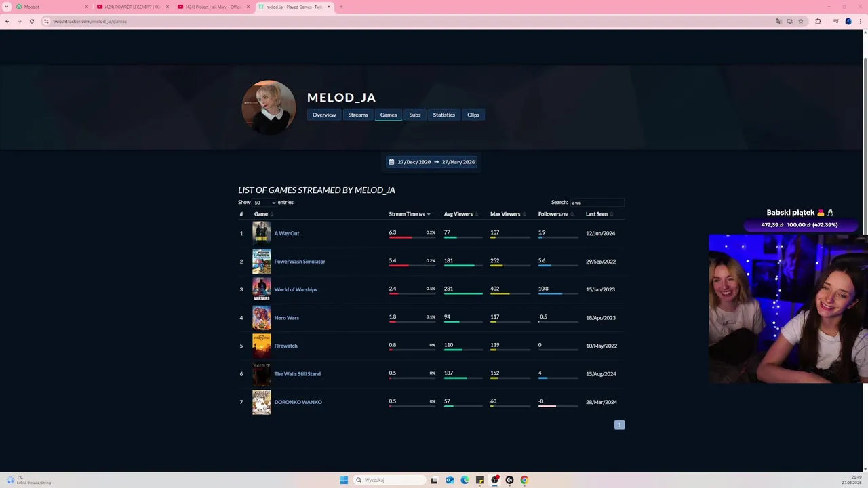Image resolution: width=868 pixels, height=488 pixels.
Task: Open the Chrome three-dot menu
Action: pyautogui.click(x=860, y=21)
